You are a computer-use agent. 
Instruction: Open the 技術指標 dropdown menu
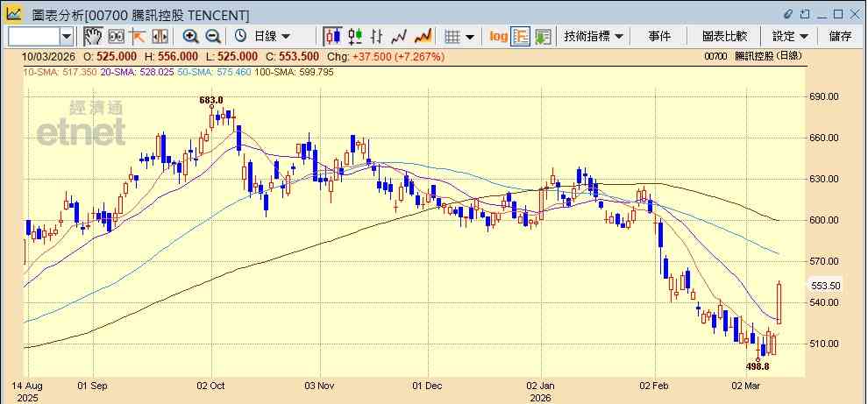(x=594, y=37)
